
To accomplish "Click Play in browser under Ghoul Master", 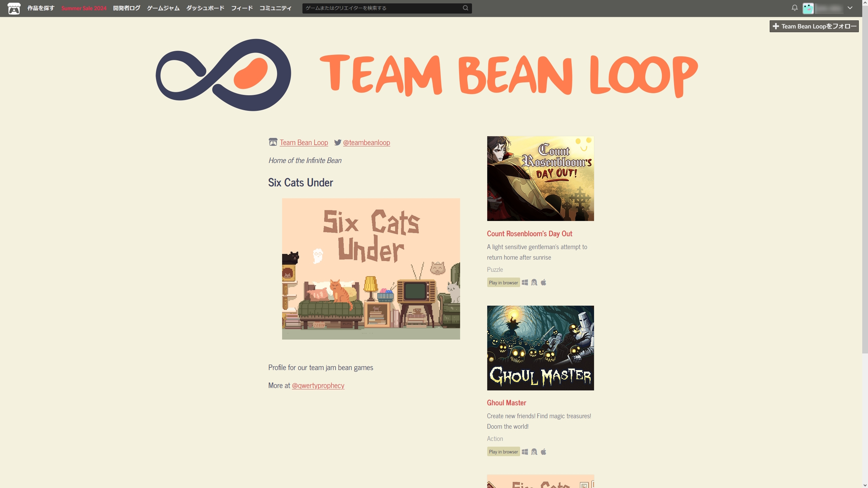I will coord(503,451).
